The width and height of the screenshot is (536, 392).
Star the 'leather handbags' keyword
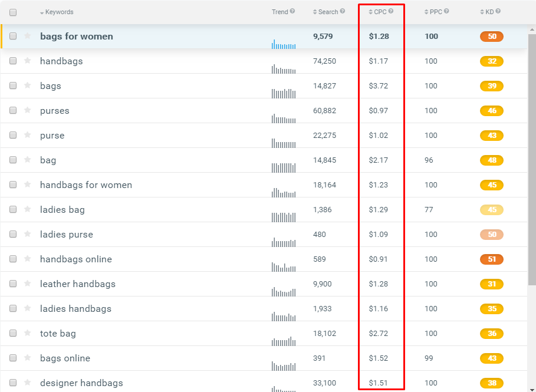click(28, 284)
